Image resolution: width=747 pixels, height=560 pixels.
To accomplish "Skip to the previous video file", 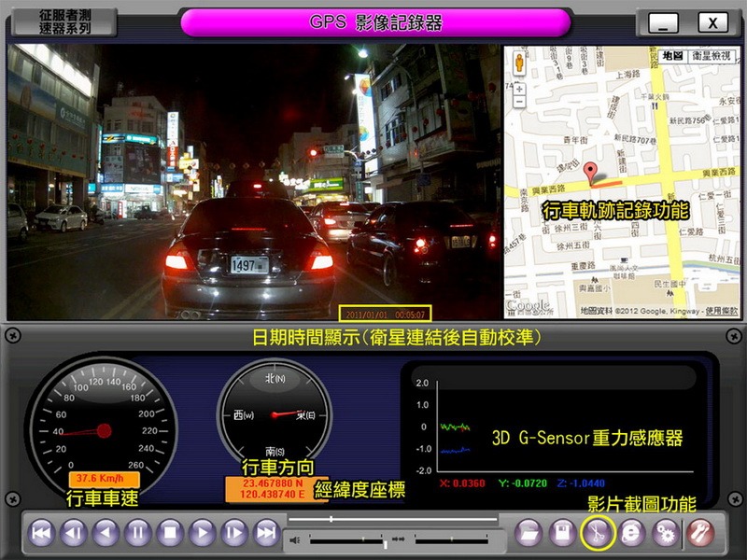I will 41,533.
